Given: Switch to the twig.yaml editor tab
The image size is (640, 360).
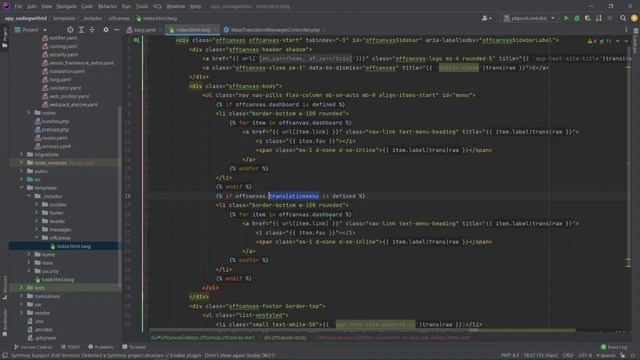Looking at the screenshot, I should coord(142,30).
